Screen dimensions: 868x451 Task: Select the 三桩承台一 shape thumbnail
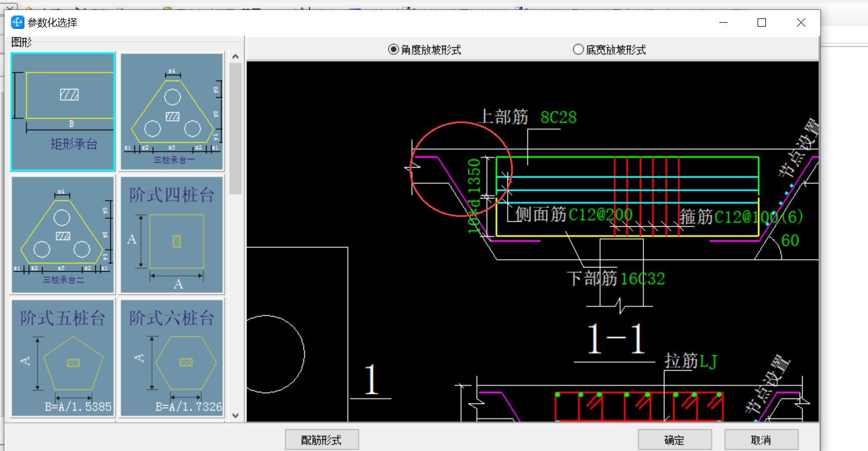pos(172,112)
